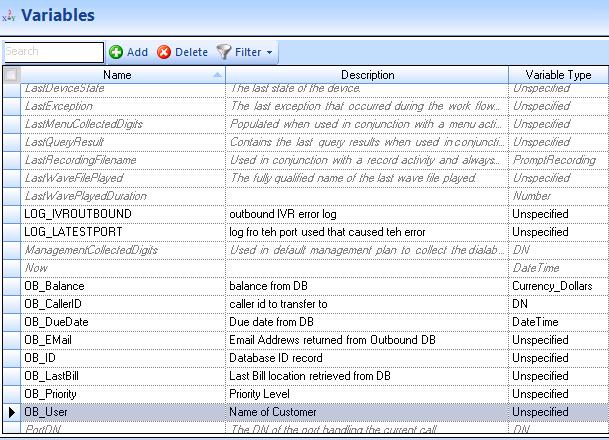Select the LastDeviceState variable name
This screenshot has width=609, height=440.
pyautogui.click(x=64, y=88)
